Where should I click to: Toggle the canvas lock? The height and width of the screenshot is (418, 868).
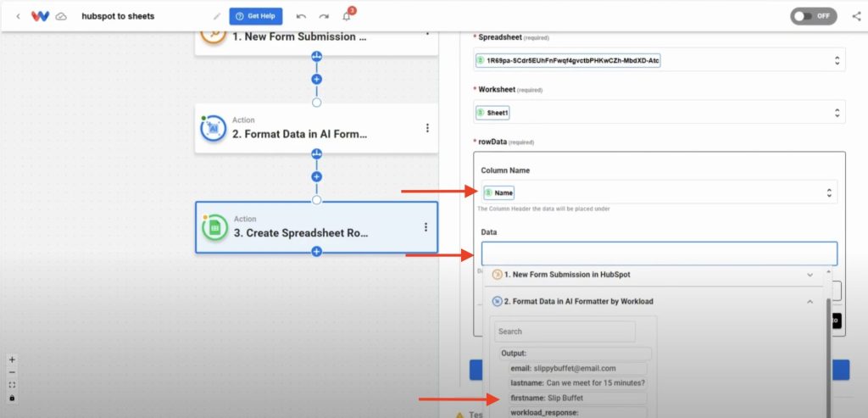(12, 398)
